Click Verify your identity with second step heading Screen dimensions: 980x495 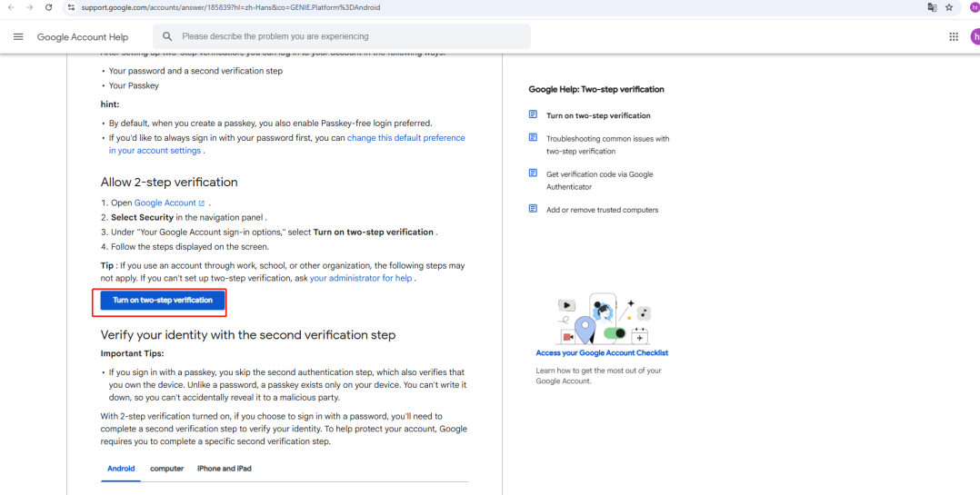(x=248, y=335)
